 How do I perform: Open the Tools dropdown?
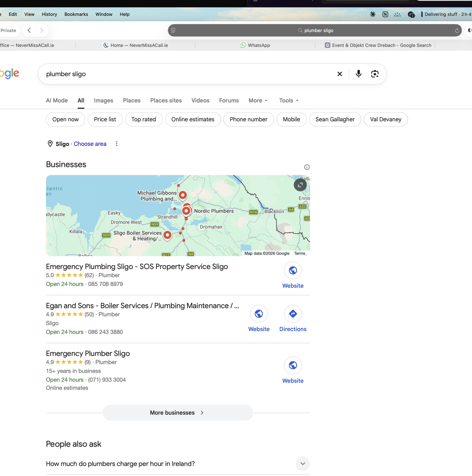click(289, 100)
